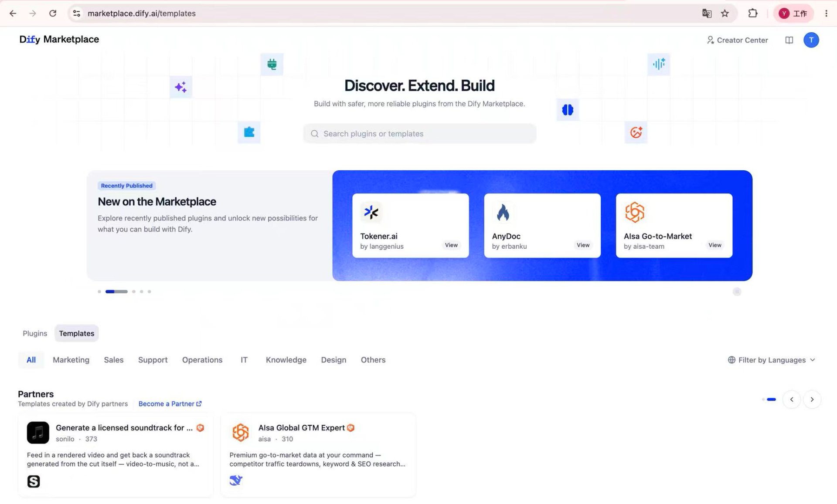The image size is (837, 504).
Task: Filter templates by Design
Action: pos(333,360)
